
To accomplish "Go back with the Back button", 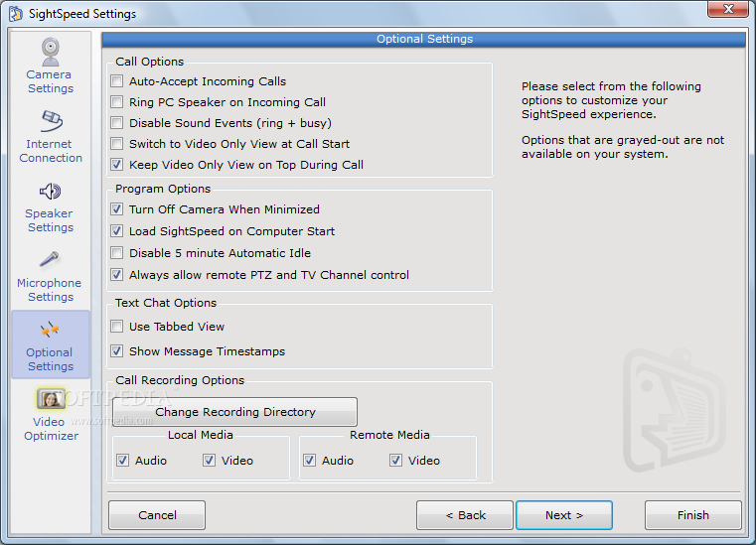I will click(465, 515).
